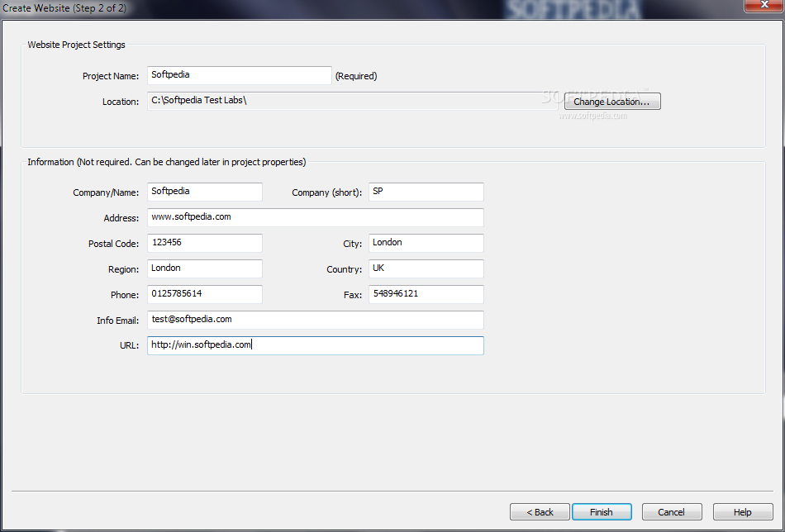Click the Region input field
This screenshot has width=785, height=532.
(205, 268)
